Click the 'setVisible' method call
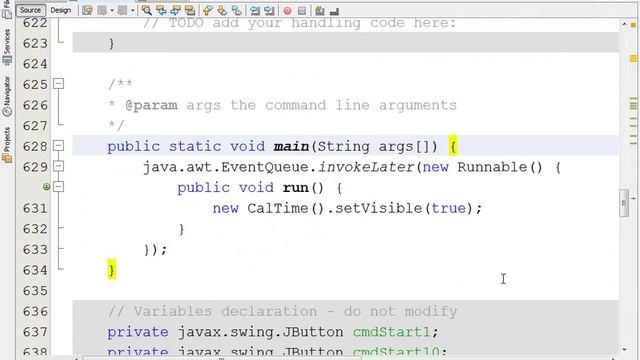 pos(379,208)
